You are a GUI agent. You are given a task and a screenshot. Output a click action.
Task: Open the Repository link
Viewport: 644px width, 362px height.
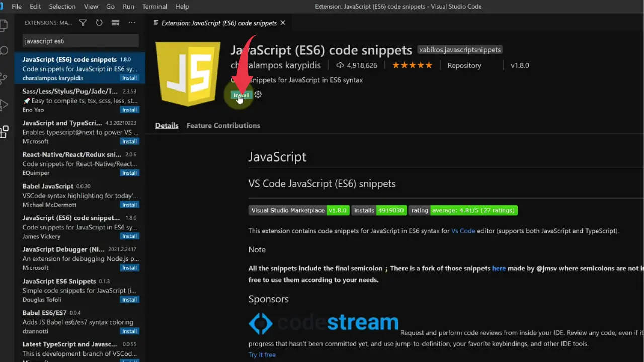(x=464, y=65)
